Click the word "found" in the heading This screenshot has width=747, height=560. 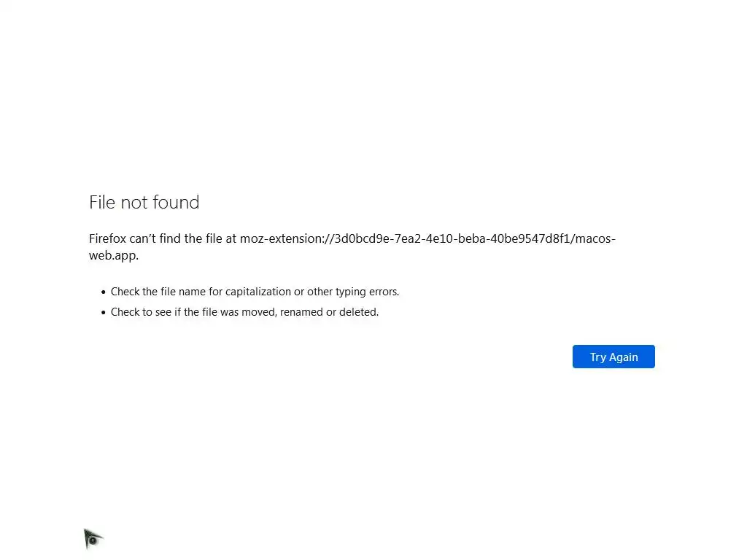point(176,202)
